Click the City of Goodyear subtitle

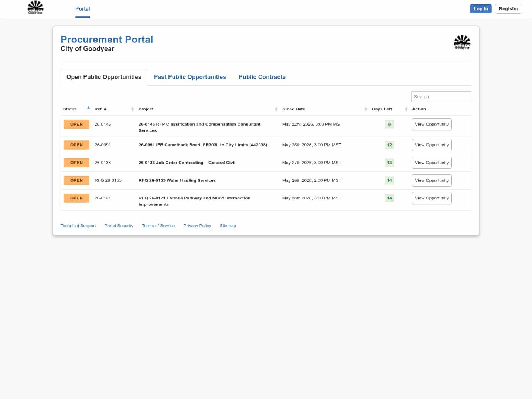click(x=88, y=49)
